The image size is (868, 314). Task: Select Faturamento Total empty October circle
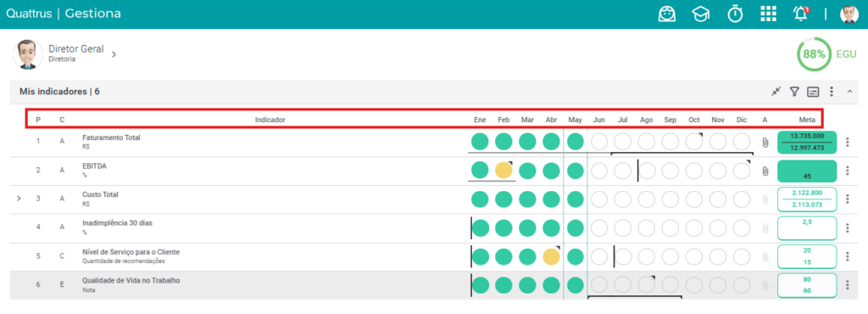coord(694,142)
